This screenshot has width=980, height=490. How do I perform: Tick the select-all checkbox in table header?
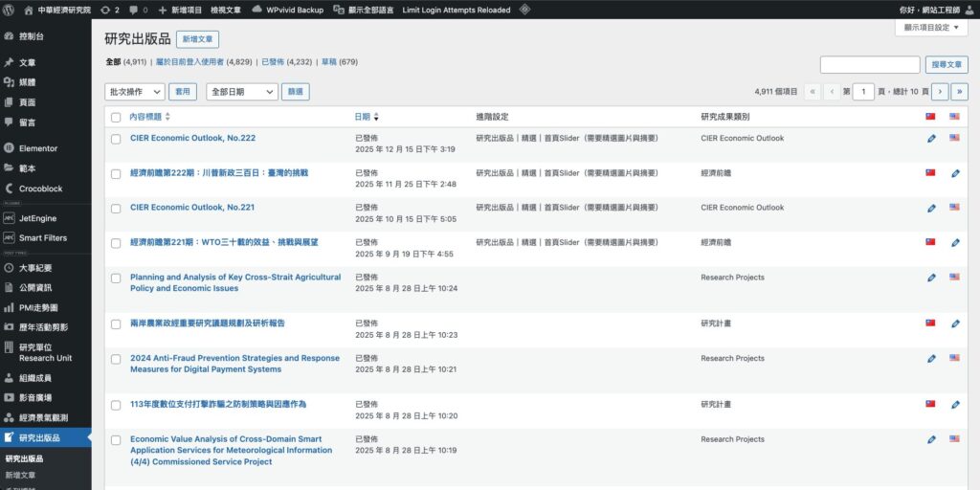pyautogui.click(x=116, y=117)
